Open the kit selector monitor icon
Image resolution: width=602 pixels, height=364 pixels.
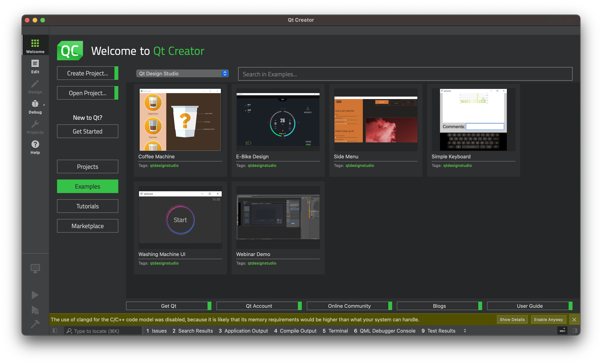pyautogui.click(x=35, y=268)
